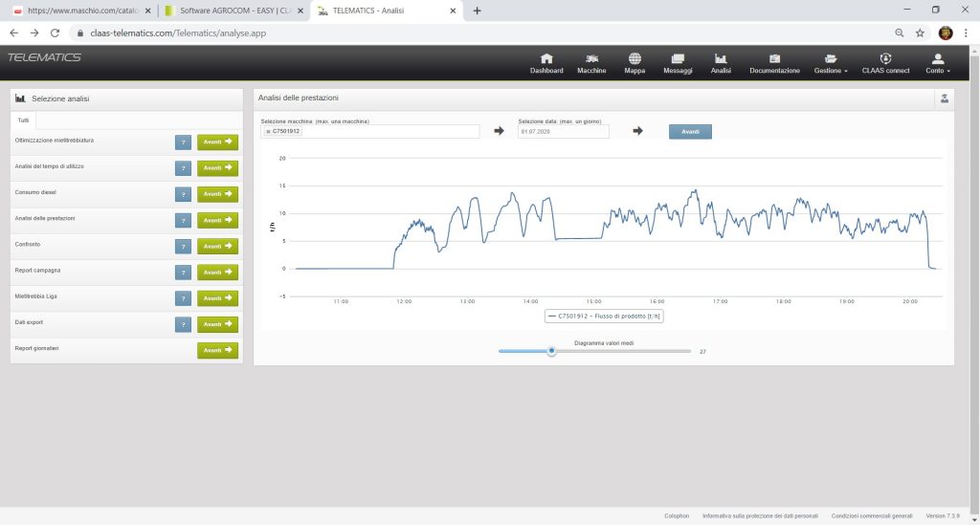Click the Ottimizzazione mietitrebbiatura label
Image resolution: width=980 pixels, height=525 pixels.
tap(55, 141)
